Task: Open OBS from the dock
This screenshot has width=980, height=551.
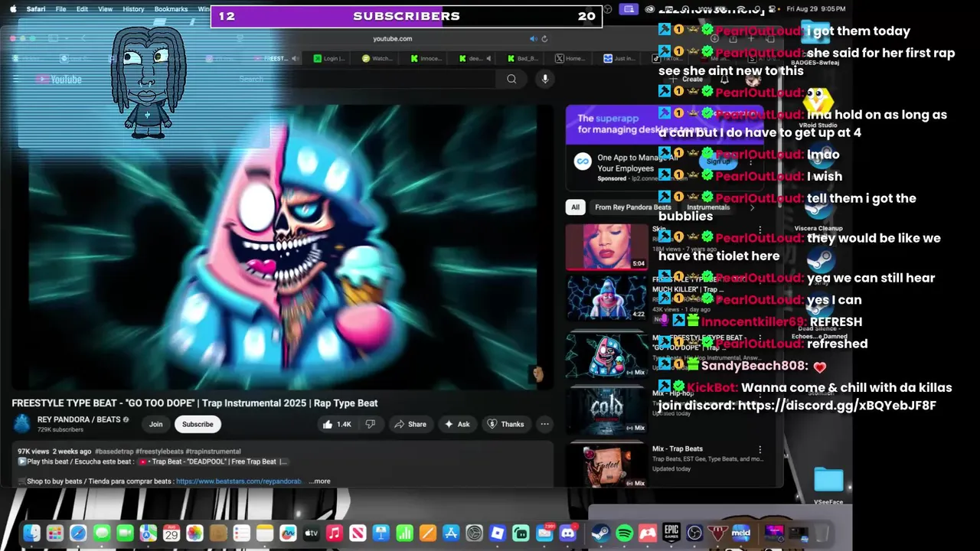Action: point(694,533)
